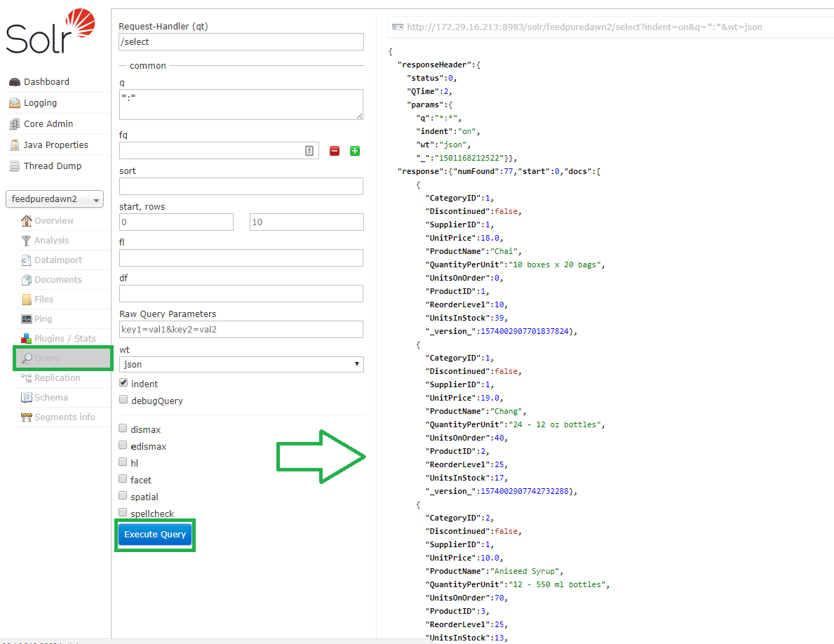834x644 pixels.
Task: Check the edismax option
Action: pos(123,446)
